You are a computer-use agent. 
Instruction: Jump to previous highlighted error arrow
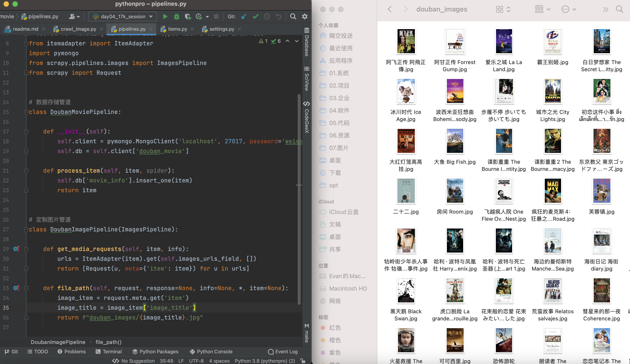(x=287, y=41)
